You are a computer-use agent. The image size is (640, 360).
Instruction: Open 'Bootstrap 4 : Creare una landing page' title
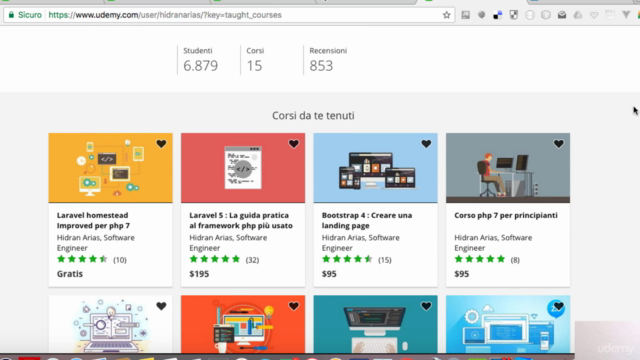367,220
